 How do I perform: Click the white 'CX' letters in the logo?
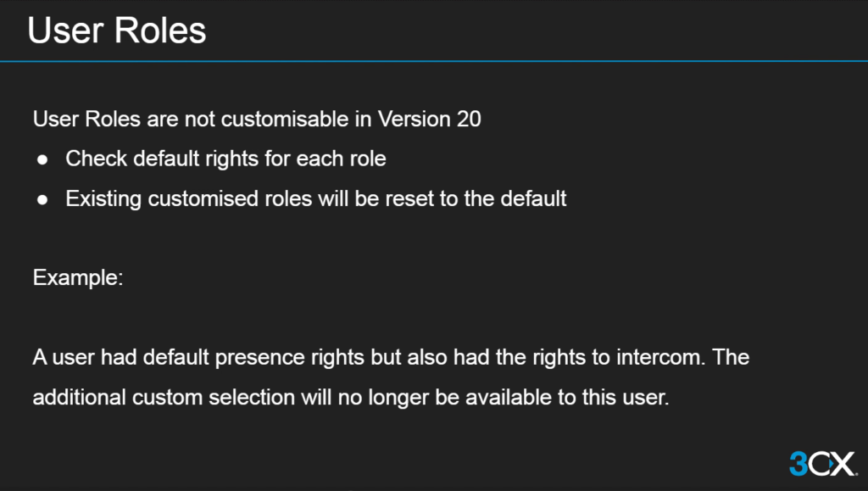click(832, 463)
